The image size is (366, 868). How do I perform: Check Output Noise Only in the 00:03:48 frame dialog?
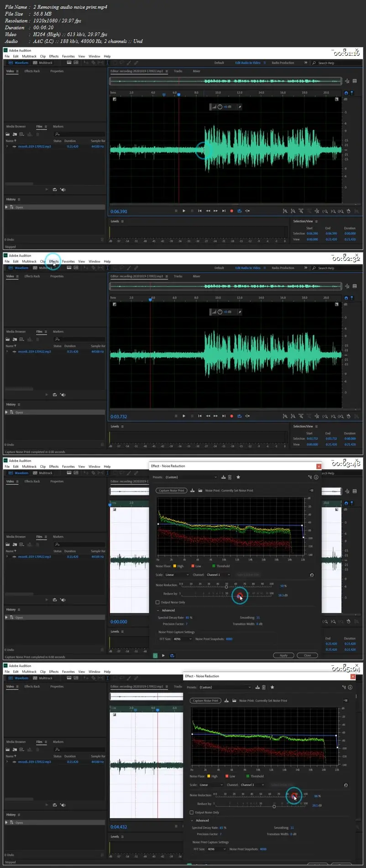[x=158, y=602]
